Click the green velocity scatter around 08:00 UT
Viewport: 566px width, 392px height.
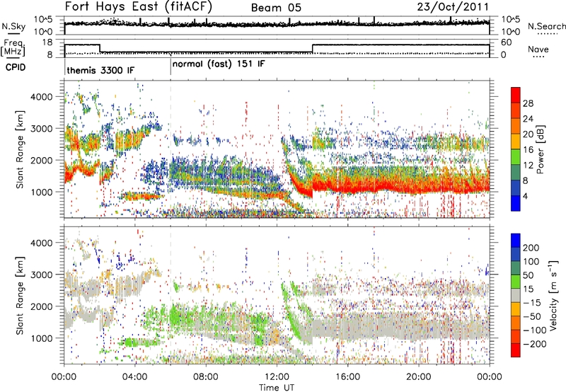coord(206,318)
